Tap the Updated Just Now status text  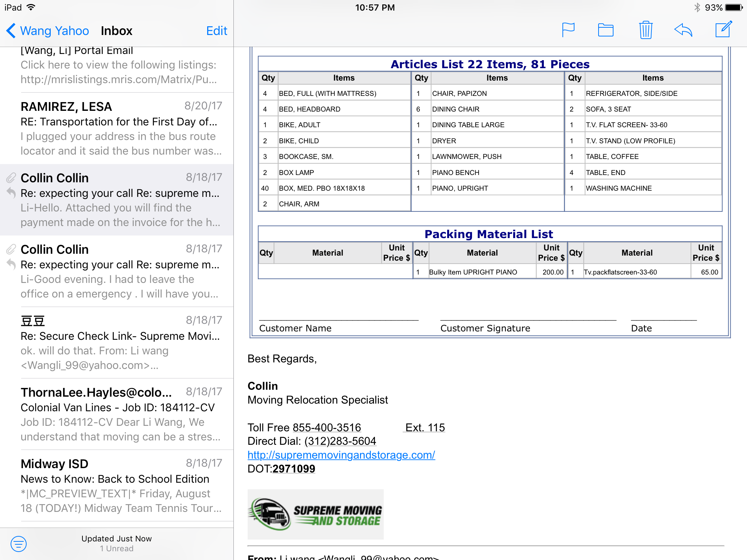116,538
